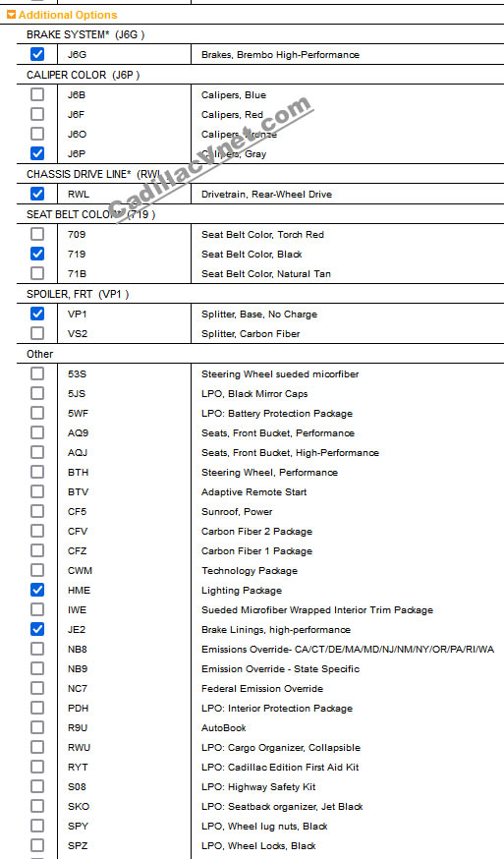This screenshot has width=504, height=859.
Task: Uncheck the HME Lighting Package
Action: [x=37, y=590]
